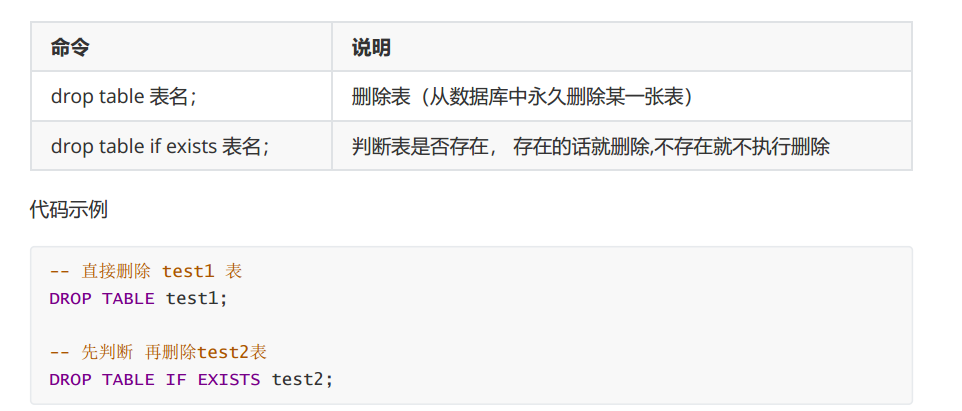Click the 'drop table if exists 表名;' cell
Image resolution: width=962 pixels, height=411 pixels.
point(181,146)
